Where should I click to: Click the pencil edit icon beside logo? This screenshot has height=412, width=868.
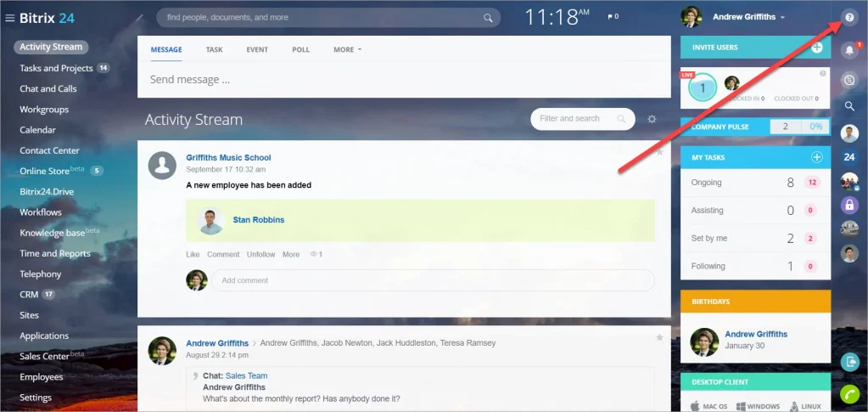[x=139, y=18]
